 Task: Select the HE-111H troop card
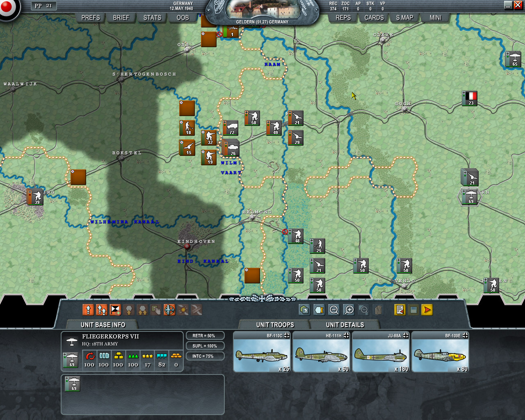[x=321, y=352]
